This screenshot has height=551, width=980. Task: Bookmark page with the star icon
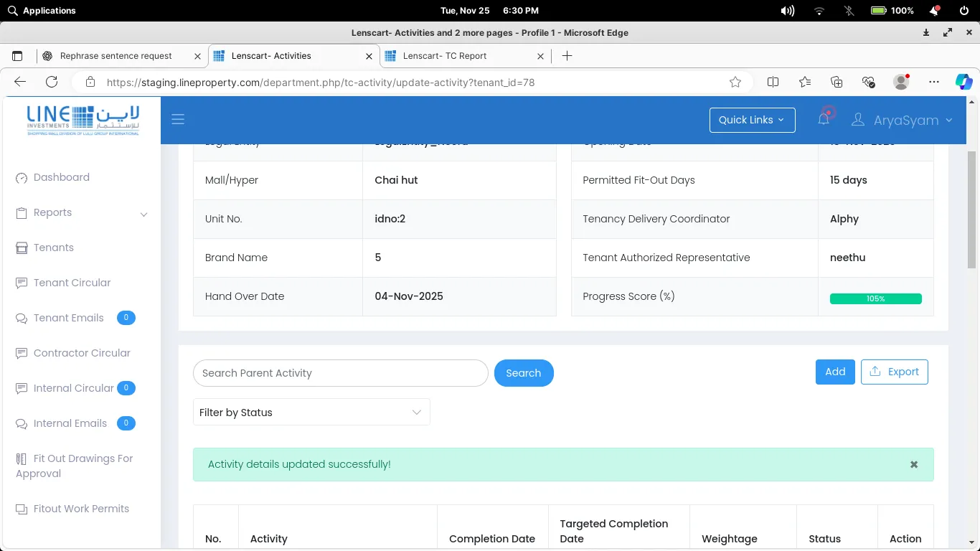(x=735, y=82)
